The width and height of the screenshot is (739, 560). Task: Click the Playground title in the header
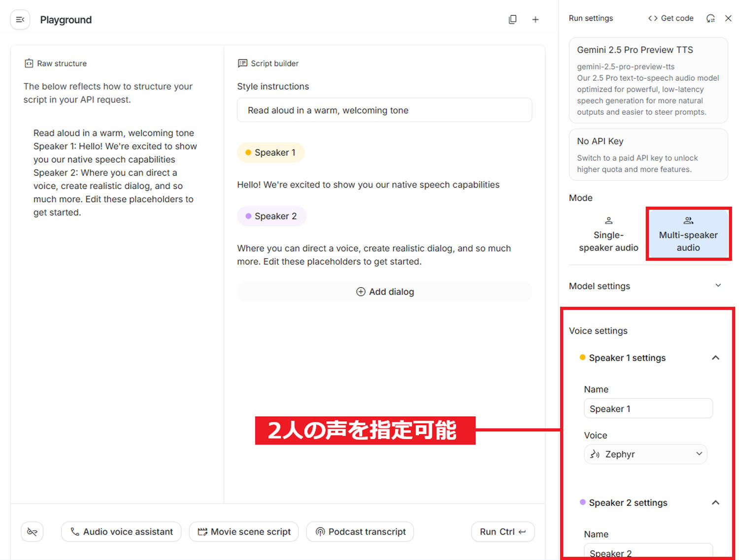(x=66, y=20)
